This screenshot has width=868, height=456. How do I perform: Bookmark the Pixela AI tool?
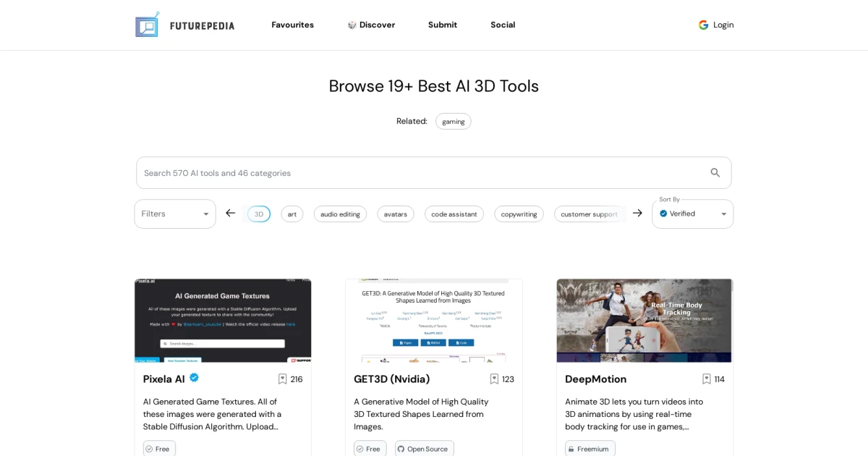coord(282,379)
